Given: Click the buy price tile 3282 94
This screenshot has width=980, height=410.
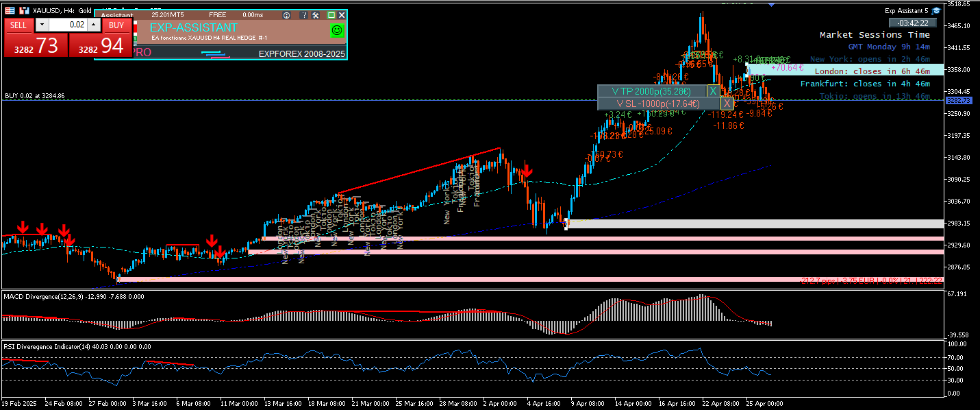Looking at the screenshot, I should [x=101, y=45].
